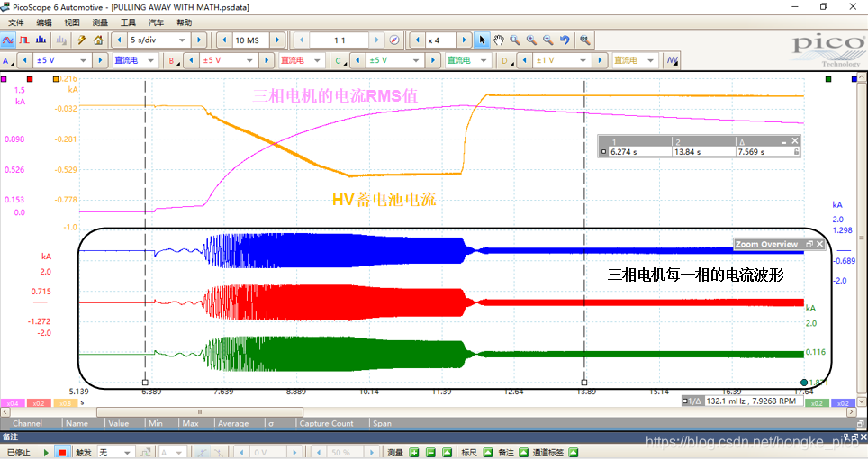Open Channel A coupling 直流电 dropdown
868x459 pixels.
pyautogui.click(x=135, y=60)
